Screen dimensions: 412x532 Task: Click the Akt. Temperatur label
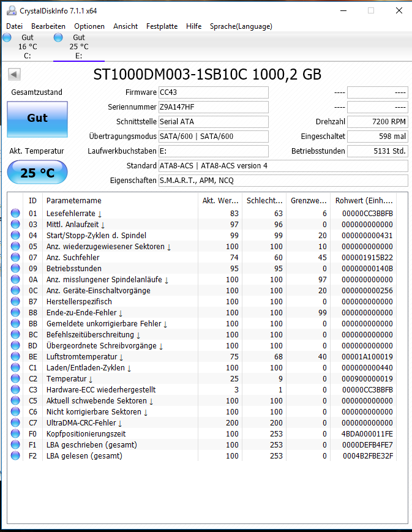click(37, 151)
